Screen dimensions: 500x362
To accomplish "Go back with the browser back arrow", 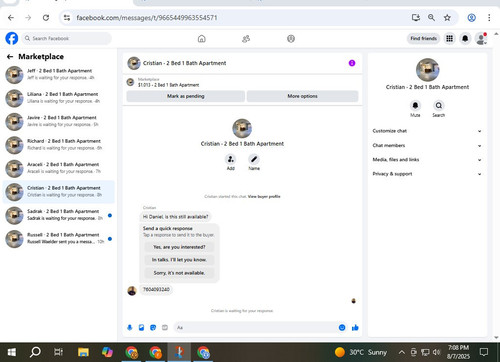I will (11, 18).
